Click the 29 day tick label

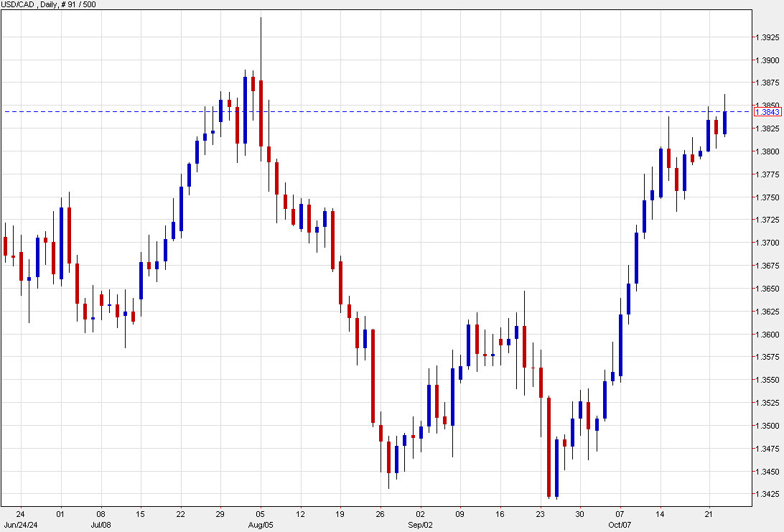(x=220, y=514)
